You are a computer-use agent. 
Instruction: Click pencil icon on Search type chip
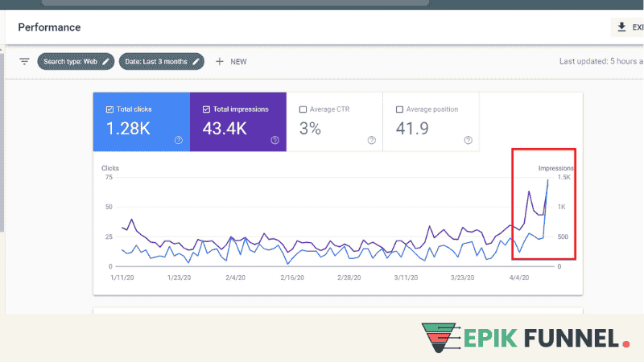[x=105, y=61]
